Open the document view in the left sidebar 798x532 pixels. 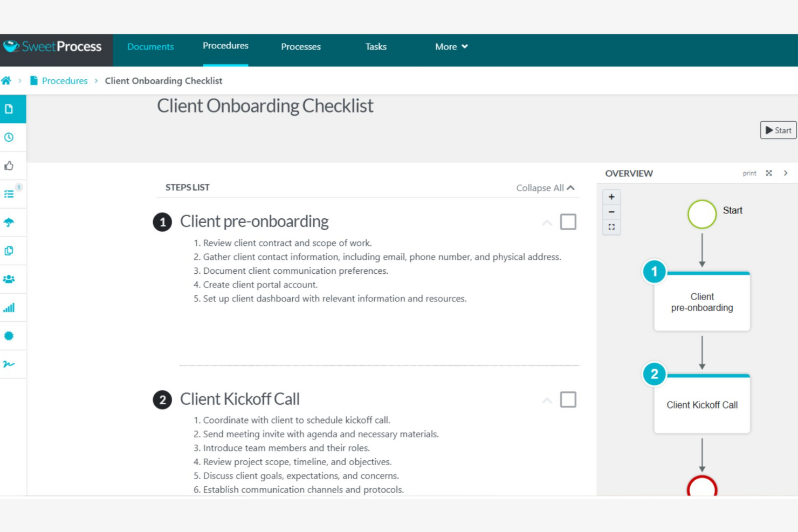[x=9, y=108]
